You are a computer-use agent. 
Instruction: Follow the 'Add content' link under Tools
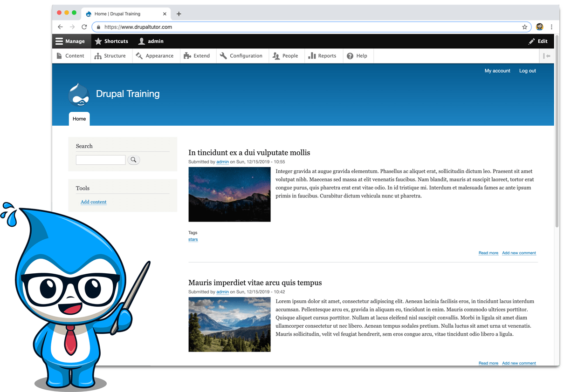pos(93,202)
